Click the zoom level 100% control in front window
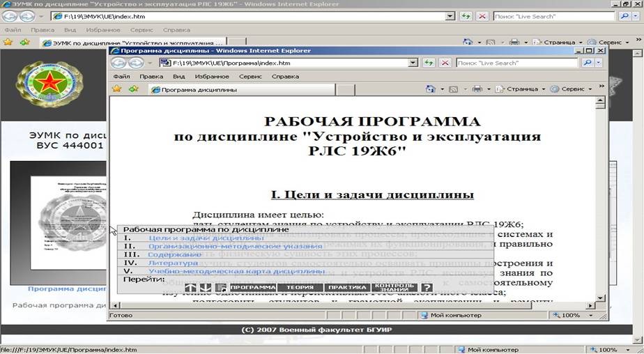Screen dimensions: 644x354 coord(572,315)
